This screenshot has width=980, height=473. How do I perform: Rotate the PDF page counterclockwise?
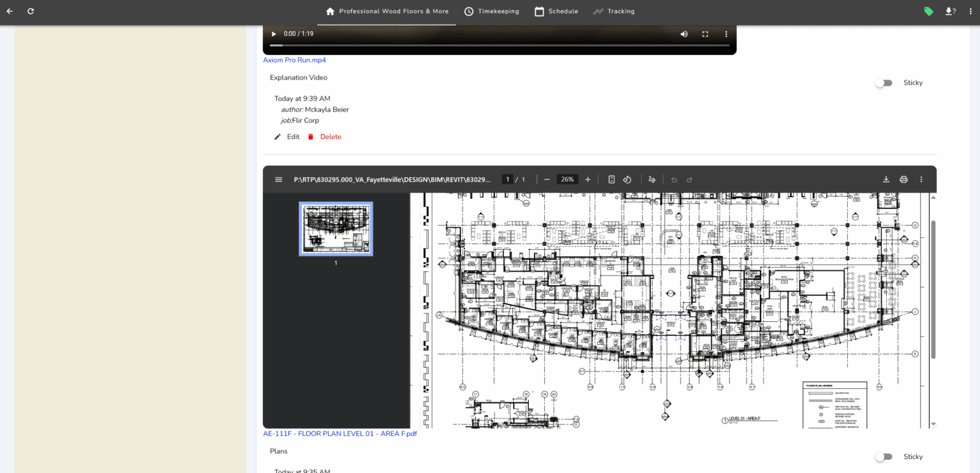(627, 180)
